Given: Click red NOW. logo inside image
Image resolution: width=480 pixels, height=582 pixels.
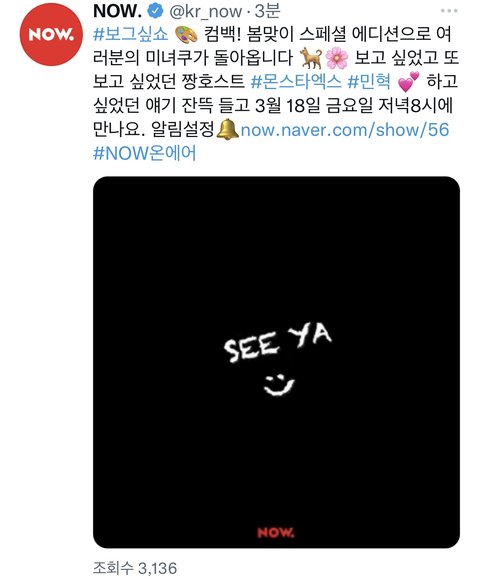Looking at the screenshot, I should 275,533.
